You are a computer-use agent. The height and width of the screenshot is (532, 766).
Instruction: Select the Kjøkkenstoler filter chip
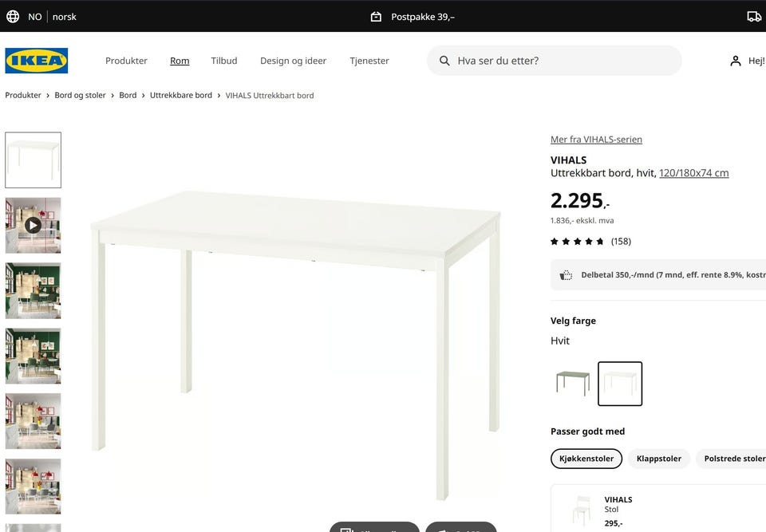[586, 459]
